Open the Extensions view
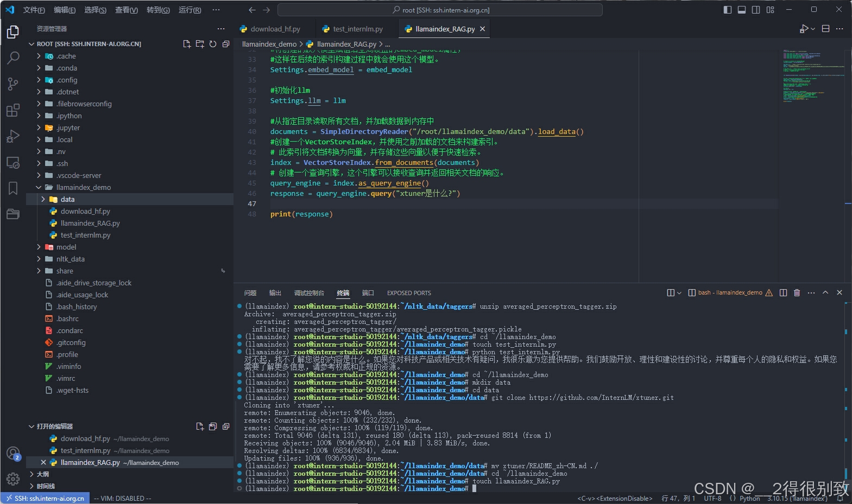Screen dimensions: 852x504 click(12, 110)
